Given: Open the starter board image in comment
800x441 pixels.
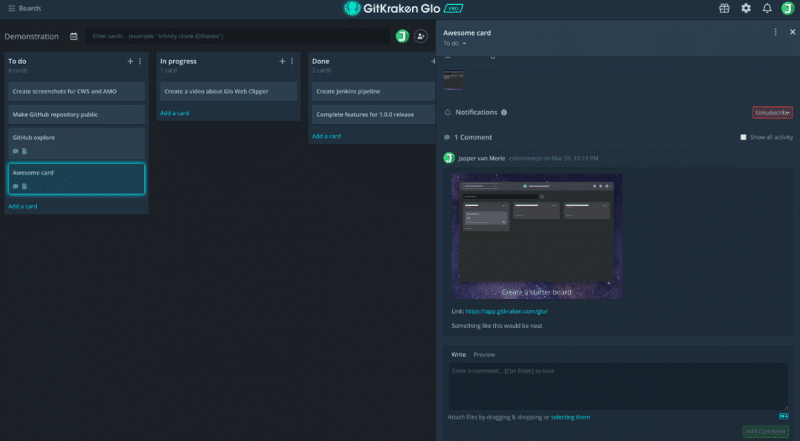Looking at the screenshot, I should coord(537,236).
